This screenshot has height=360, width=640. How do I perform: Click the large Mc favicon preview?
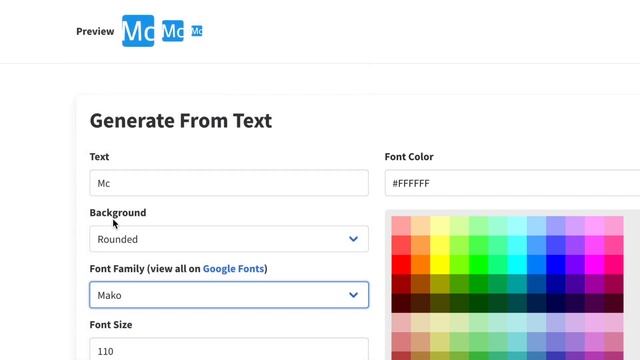(138, 31)
